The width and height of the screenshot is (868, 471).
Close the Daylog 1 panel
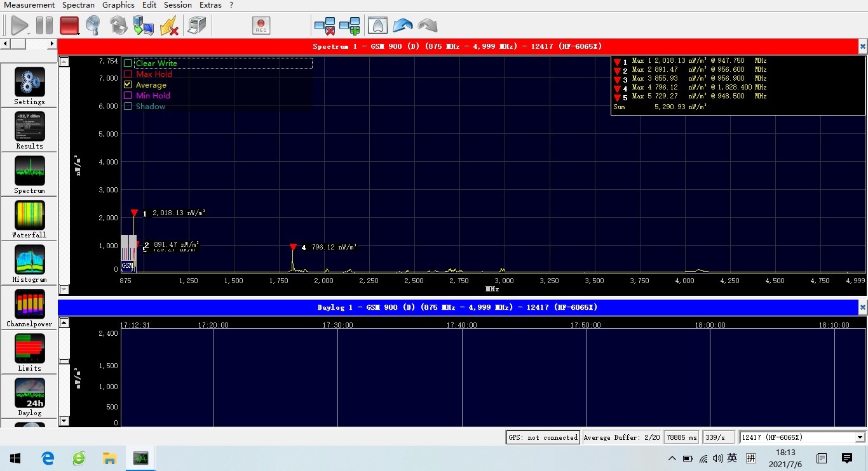click(862, 307)
